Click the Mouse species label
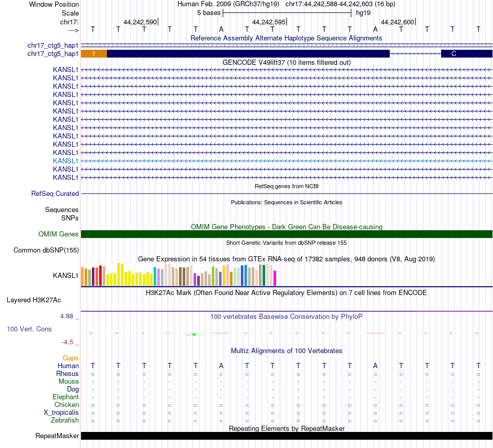 69,382
